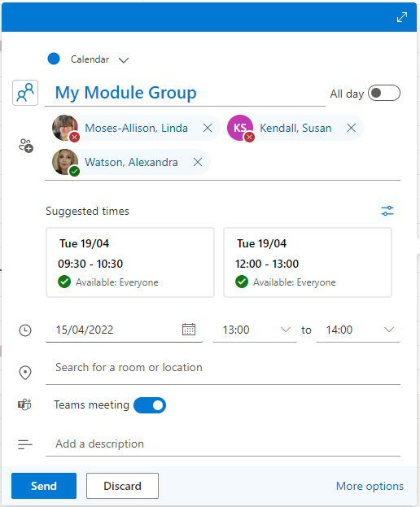Send the meeting invitation
This screenshot has width=420, height=507.
44,486
